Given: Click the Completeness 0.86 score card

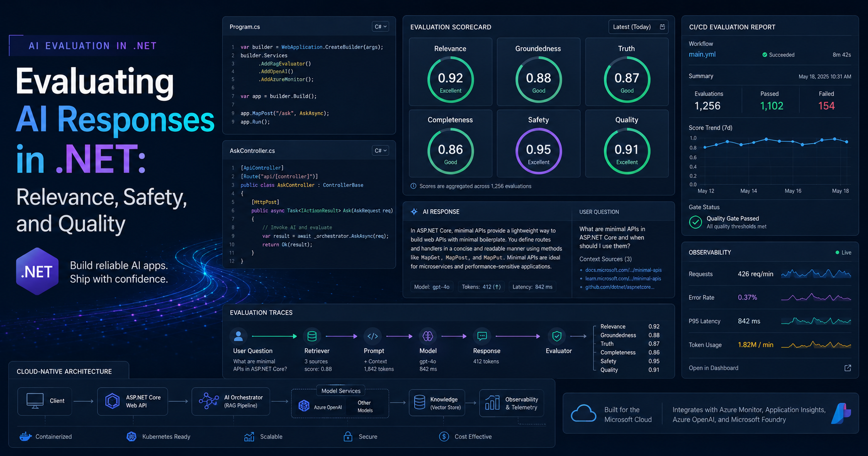Looking at the screenshot, I should point(450,143).
